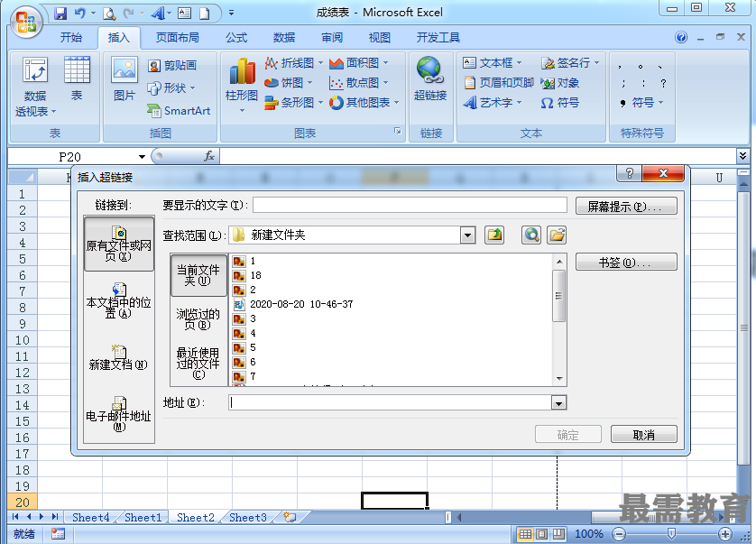
Task: Switch to Normal view in status bar
Action: [x=525, y=534]
